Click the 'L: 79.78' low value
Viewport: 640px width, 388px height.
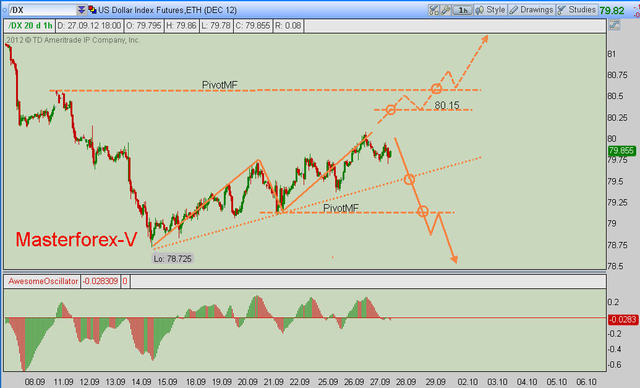tap(216, 26)
